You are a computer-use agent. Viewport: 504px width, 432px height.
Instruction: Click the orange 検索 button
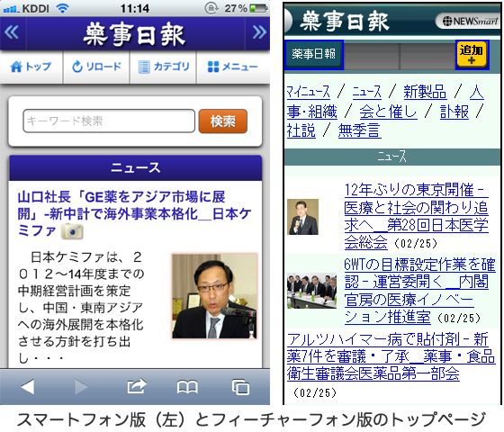pyautogui.click(x=223, y=121)
